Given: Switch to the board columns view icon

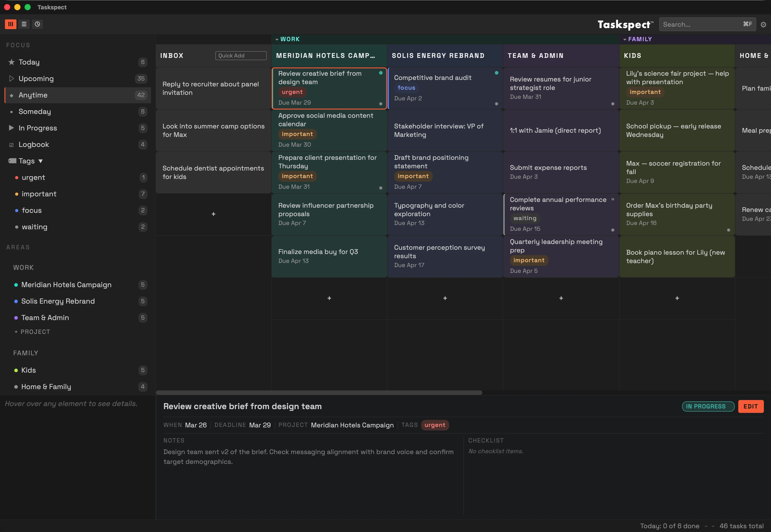Looking at the screenshot, I should click(11, 24).
